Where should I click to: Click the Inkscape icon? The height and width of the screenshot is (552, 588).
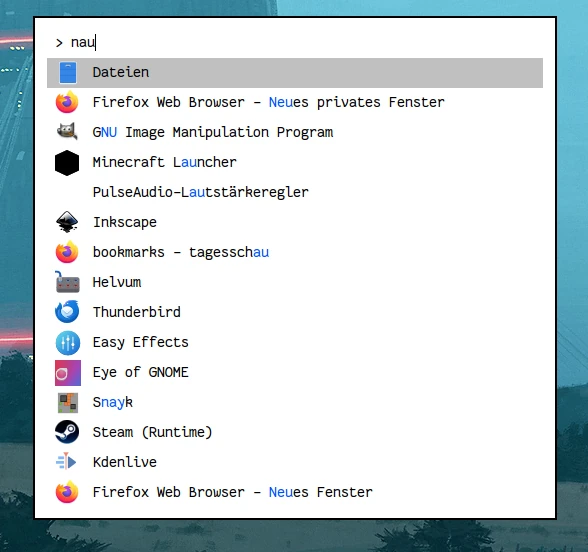click(67, 222)
